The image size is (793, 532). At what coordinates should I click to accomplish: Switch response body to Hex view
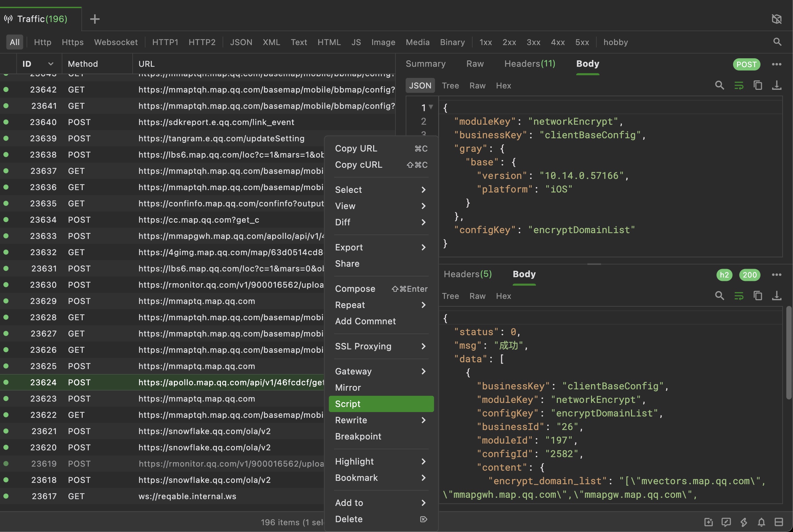click(503, 296)
